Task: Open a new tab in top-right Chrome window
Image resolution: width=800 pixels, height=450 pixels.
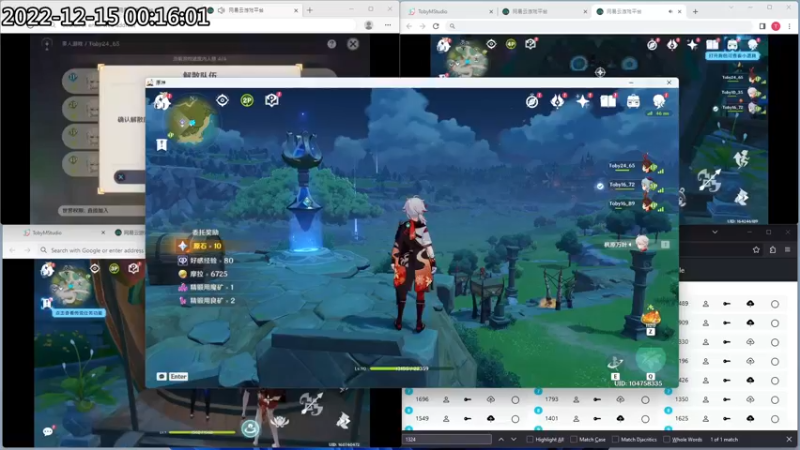Action: [695, 11]
